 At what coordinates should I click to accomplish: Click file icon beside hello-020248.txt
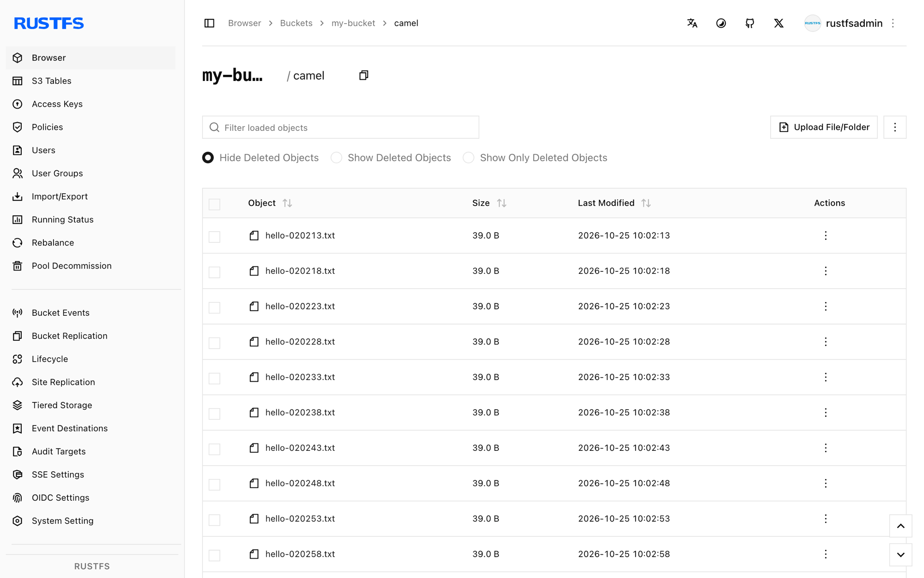pos(254,483)
